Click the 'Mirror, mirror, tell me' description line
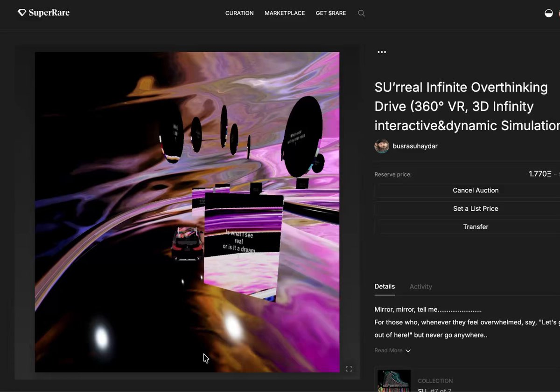This screenshot has width=560, height=392. click(428, 309)
